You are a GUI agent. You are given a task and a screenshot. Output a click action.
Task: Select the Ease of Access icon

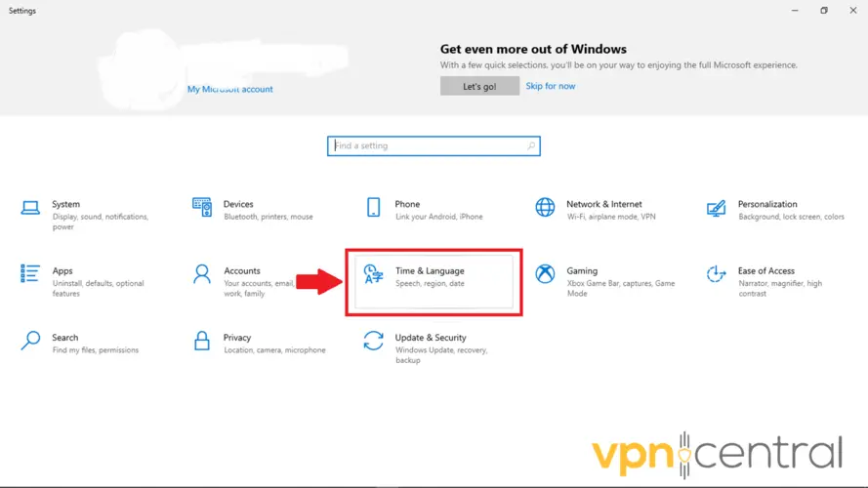tap(716, 273)
